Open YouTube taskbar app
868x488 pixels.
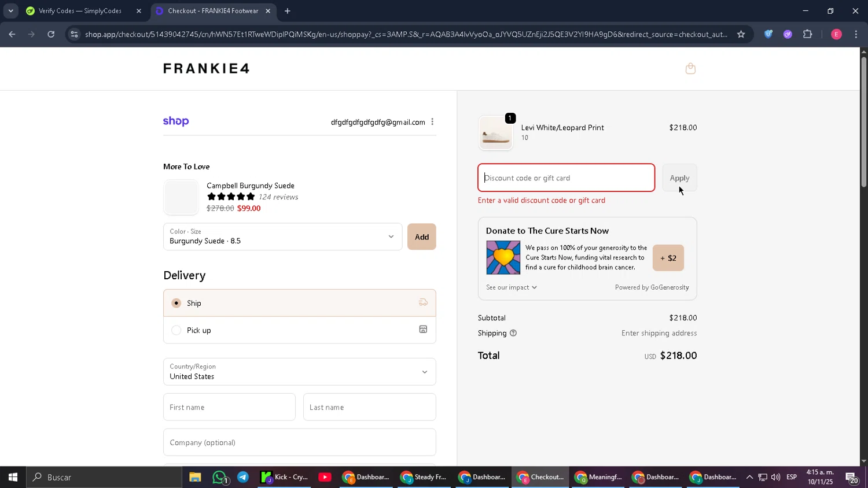coord(325,477)
